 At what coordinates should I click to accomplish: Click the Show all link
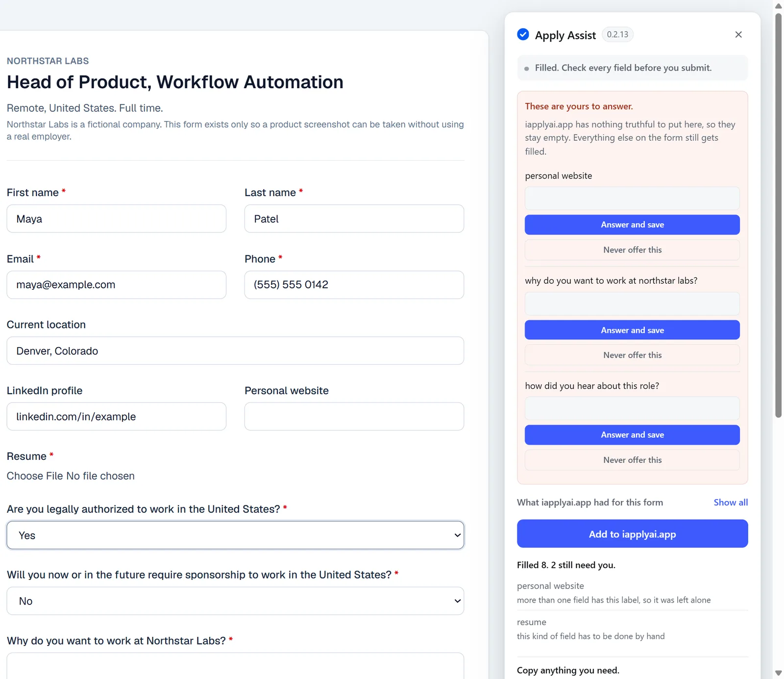click(731, 503)
